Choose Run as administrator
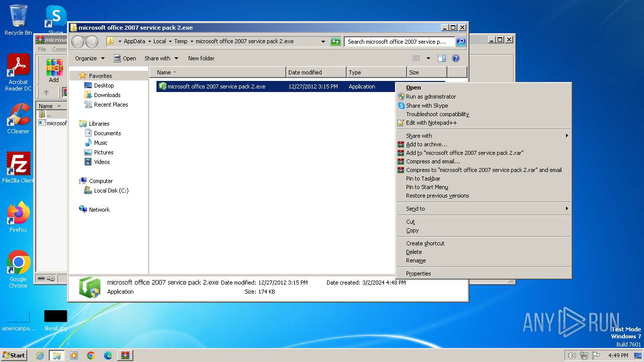Screen dimensions: 644x362 484,97
